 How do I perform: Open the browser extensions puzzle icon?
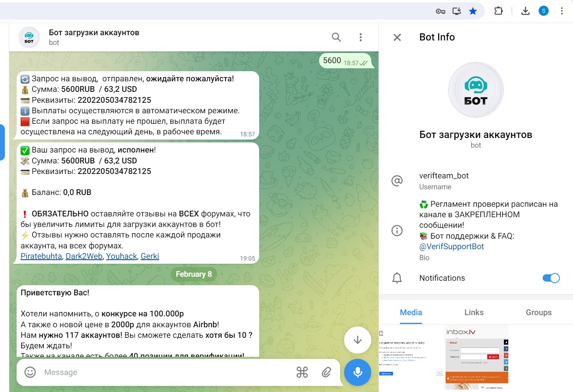498,11
